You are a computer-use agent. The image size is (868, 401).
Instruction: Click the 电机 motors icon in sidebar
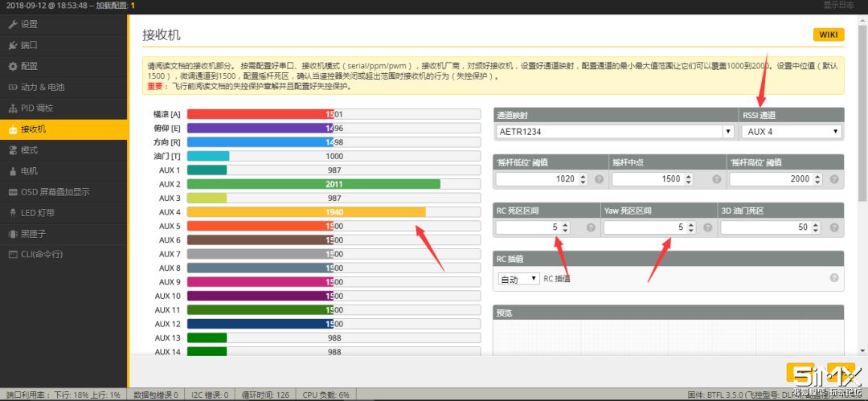pos(13,171)
